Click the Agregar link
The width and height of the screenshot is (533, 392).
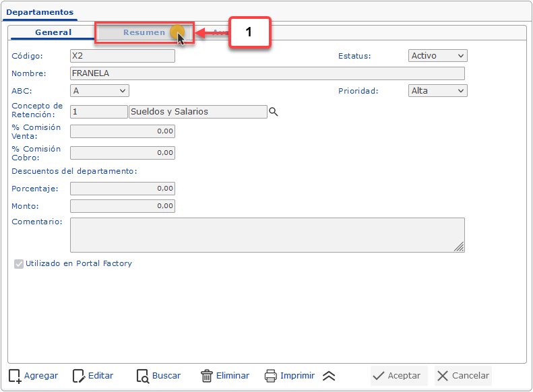pyautogui.click(x=41, y=376)
